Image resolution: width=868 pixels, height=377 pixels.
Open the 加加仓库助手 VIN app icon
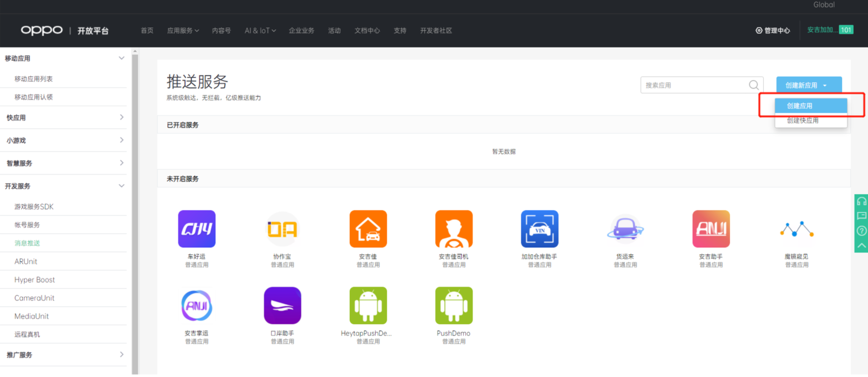tap(539, 229)
